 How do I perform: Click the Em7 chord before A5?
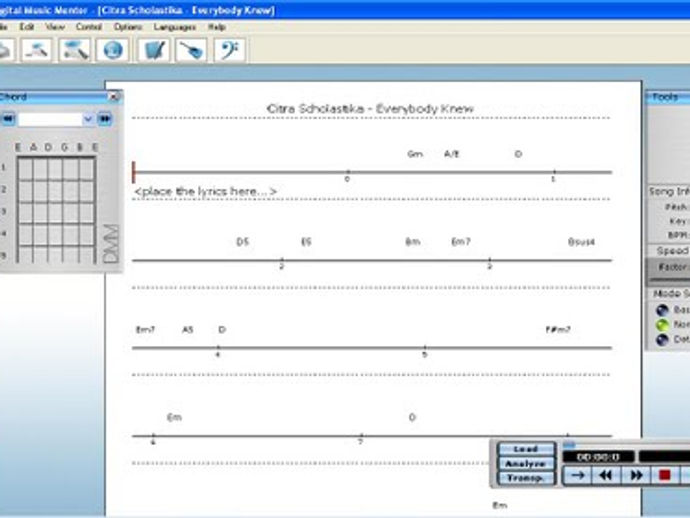tap(145, 329)
